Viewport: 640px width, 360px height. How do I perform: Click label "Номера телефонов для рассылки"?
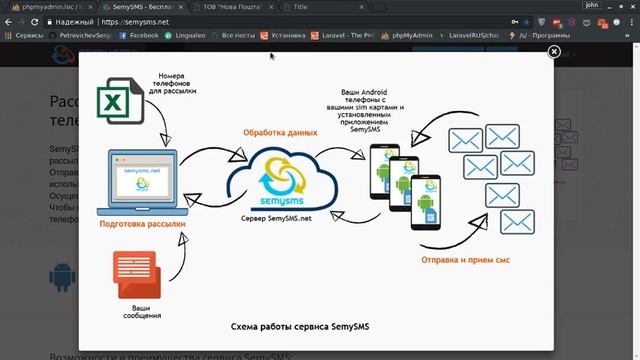(x=172, y=83)
